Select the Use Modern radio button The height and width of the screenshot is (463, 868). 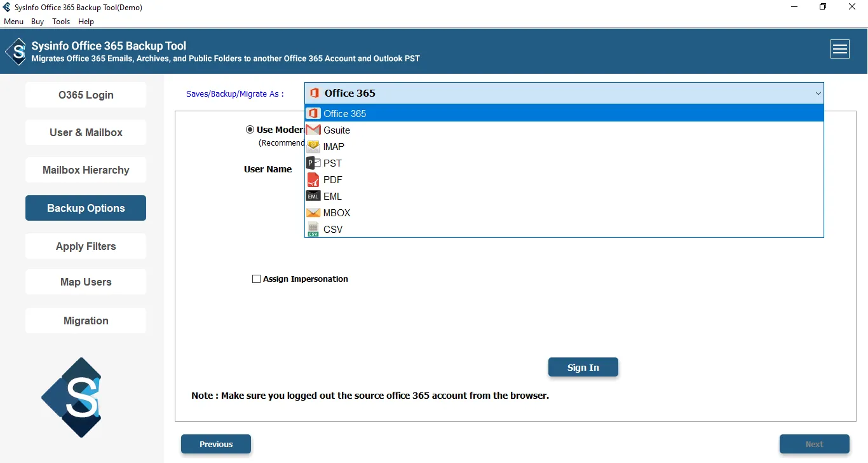[x=250, y=130]
